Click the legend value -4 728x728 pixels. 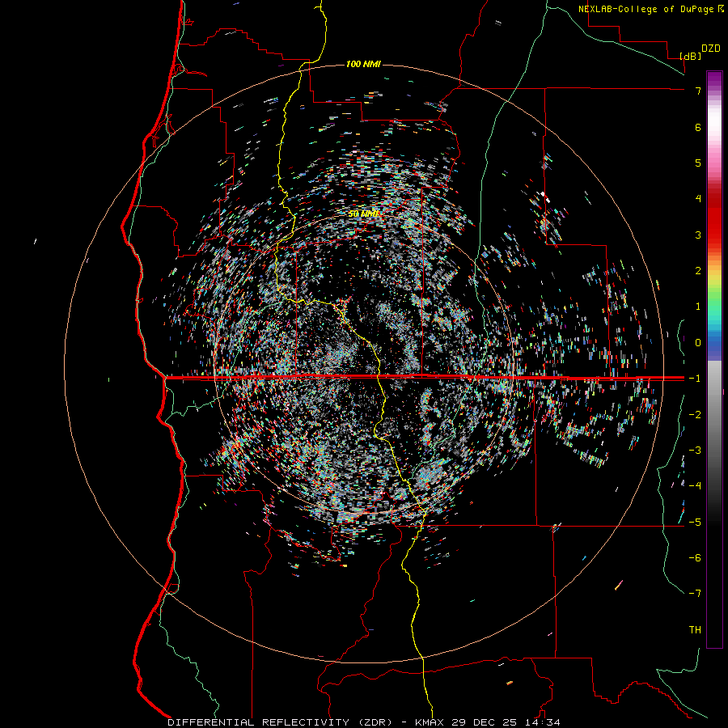pyautogui.click(x=695, y=486)
